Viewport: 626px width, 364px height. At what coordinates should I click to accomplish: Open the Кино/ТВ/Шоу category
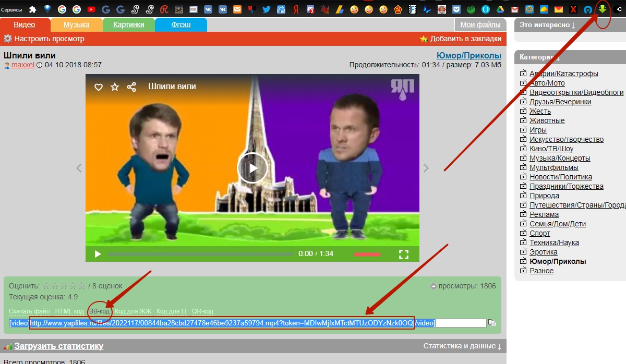(x=551, y=149)
